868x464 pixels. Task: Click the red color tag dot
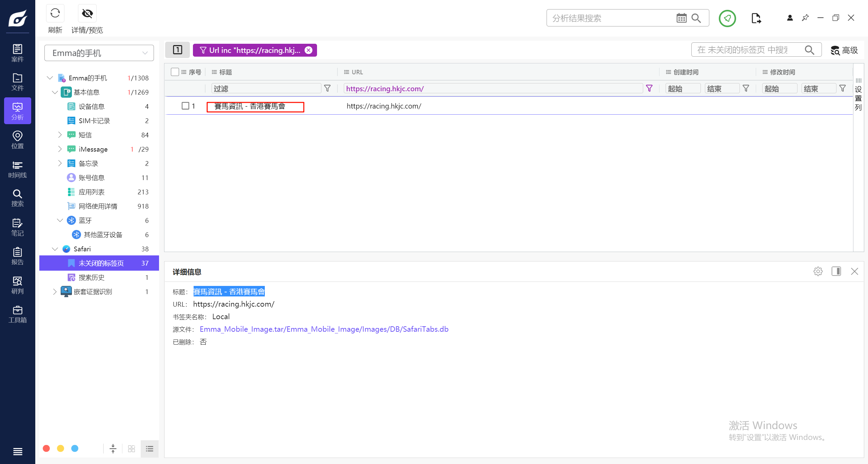46,448
